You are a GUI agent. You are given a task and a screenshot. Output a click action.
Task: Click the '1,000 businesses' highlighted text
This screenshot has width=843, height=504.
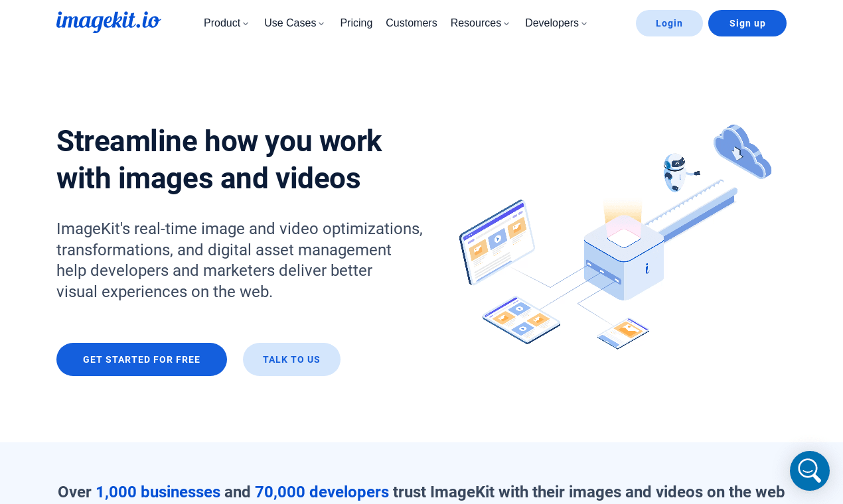(158, 492)
